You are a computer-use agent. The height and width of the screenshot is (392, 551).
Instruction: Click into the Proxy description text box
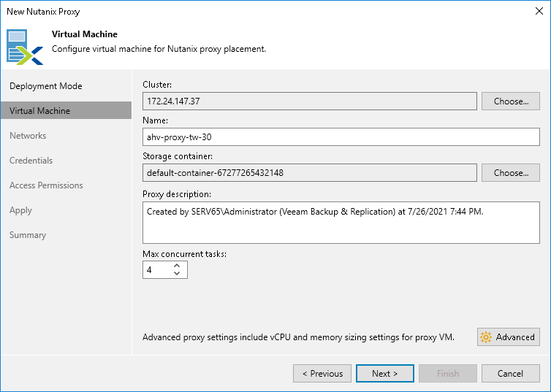coord(341,223)
